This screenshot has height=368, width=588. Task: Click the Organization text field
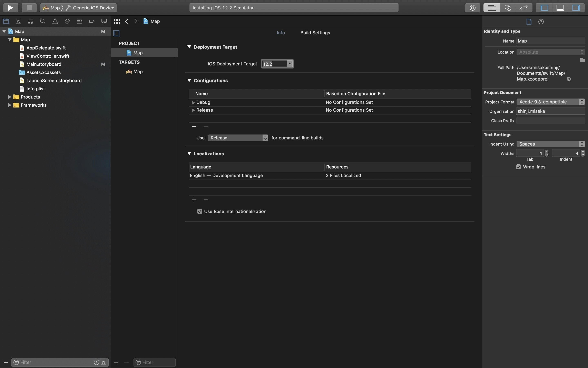[550, 111]
